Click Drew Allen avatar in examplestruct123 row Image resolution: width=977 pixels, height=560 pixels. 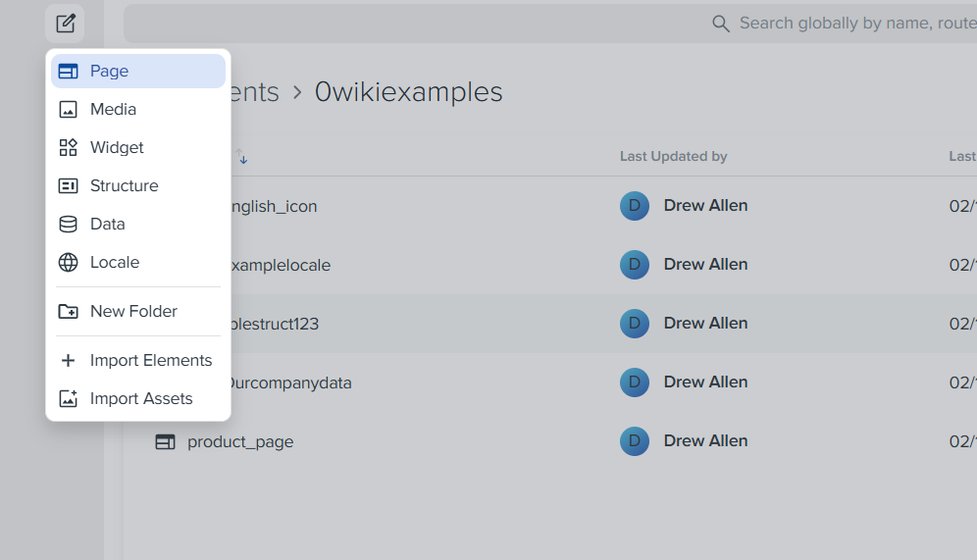[635, 324]
